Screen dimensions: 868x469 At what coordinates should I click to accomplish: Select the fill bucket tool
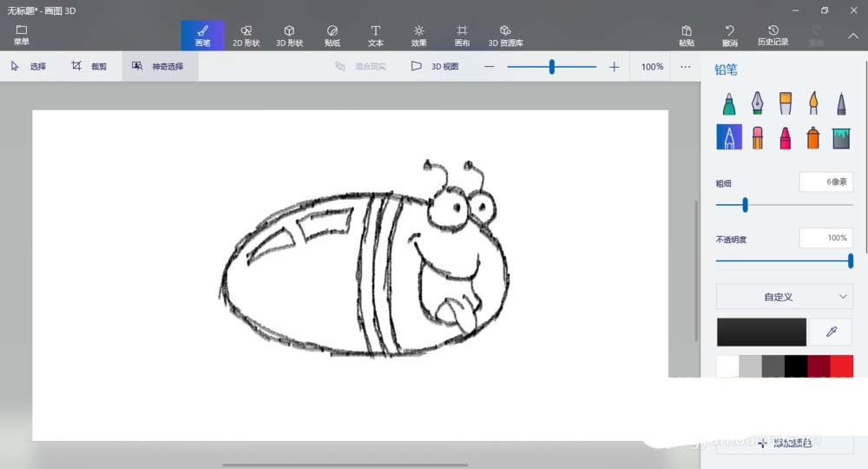(x=841, y=137)
